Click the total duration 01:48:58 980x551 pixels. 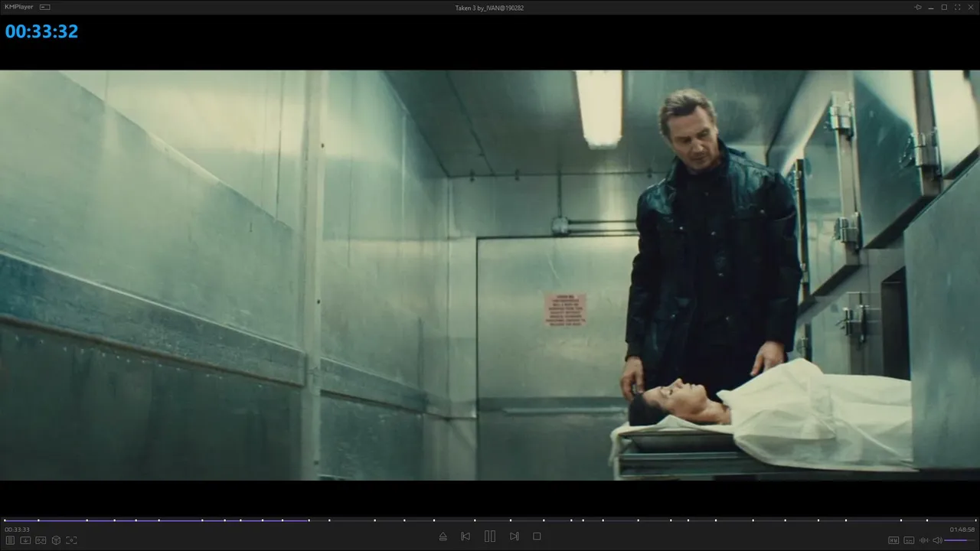962,530
